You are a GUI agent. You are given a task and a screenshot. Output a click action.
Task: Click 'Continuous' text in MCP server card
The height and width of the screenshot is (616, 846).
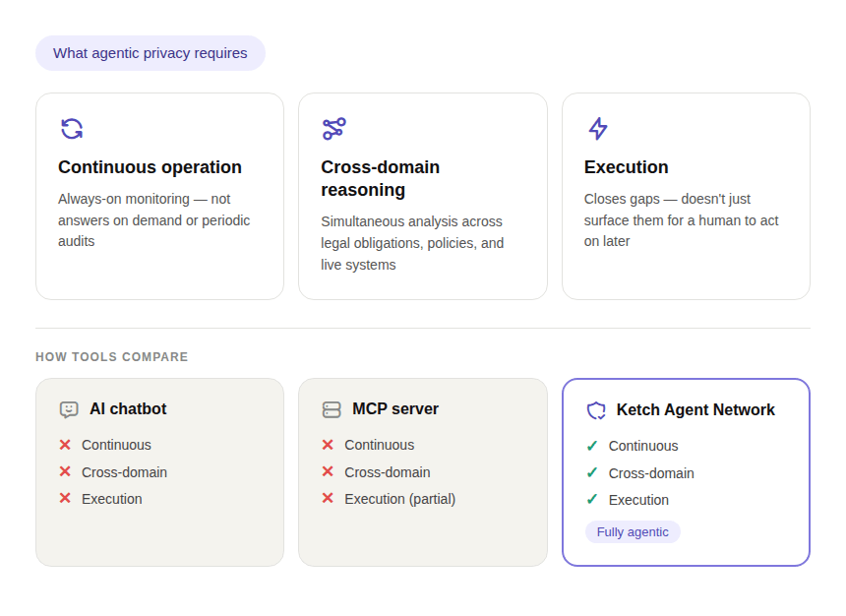tap(380, 445)
